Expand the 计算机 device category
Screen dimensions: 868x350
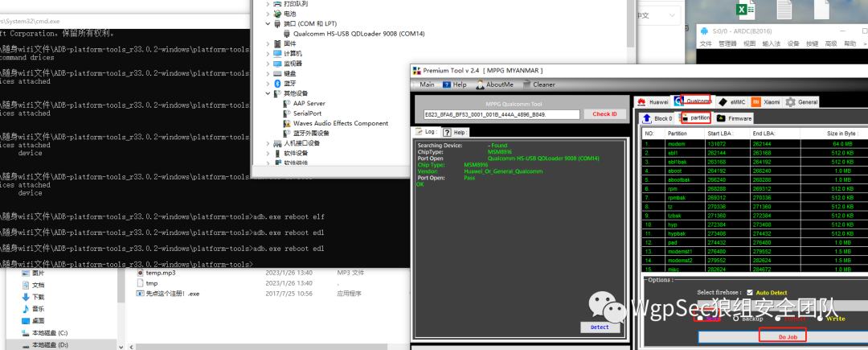268,54
